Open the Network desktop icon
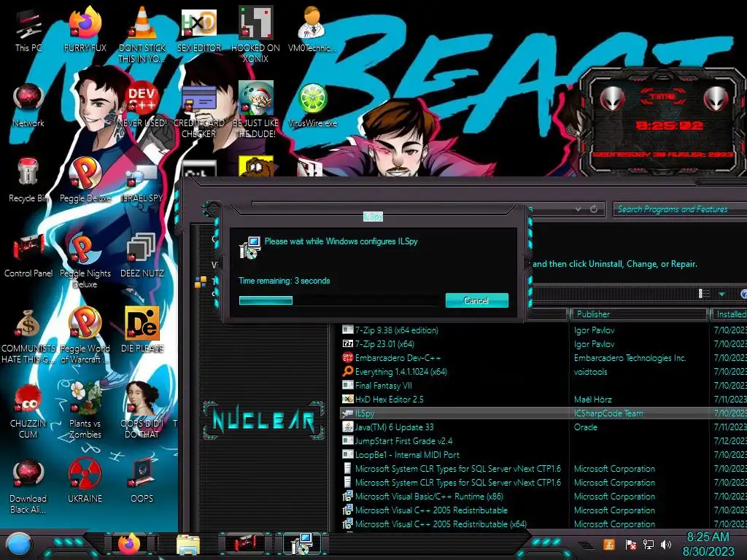 click(x=28, y=105)
